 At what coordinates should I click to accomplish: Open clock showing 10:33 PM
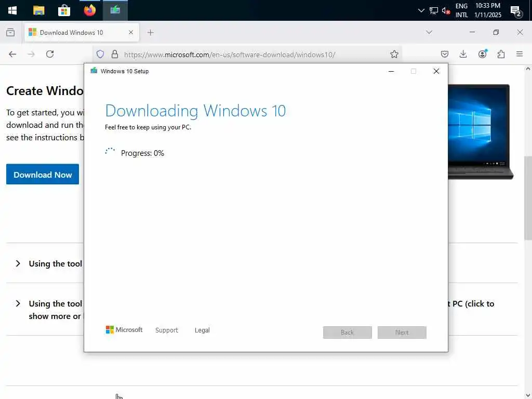pyautogui.click(x=488, y=10)
